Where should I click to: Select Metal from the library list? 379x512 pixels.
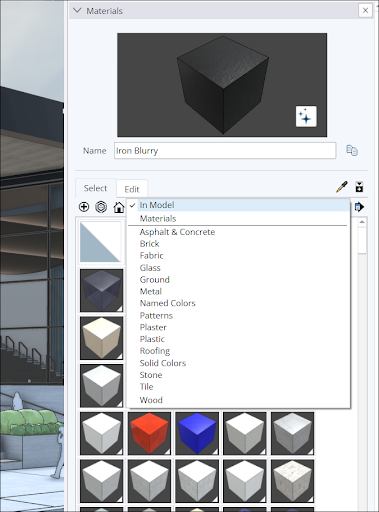pyautogui.click(x=151, y=291)
